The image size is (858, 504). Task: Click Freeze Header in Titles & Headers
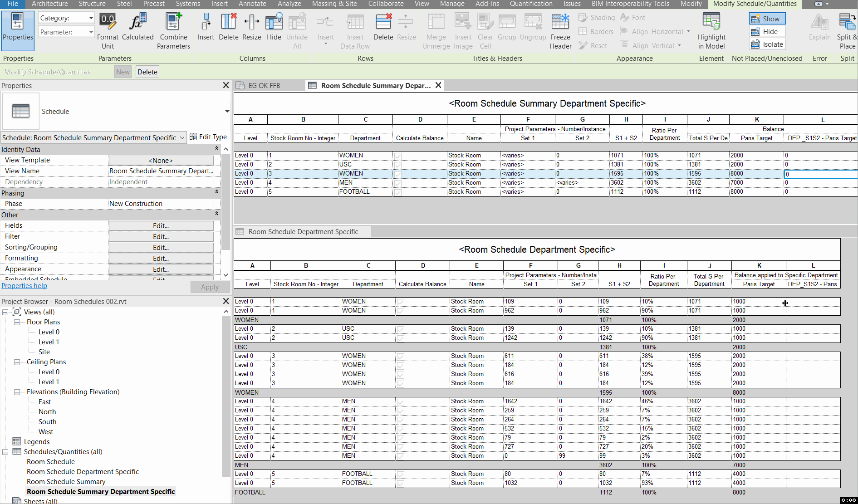tap(560, 30)
